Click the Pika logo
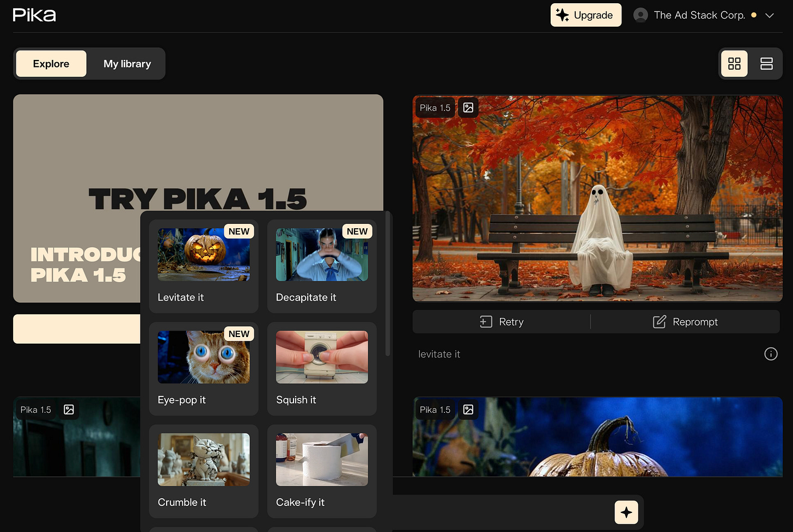This screenshot has width=793, height=532. point(34,15)
